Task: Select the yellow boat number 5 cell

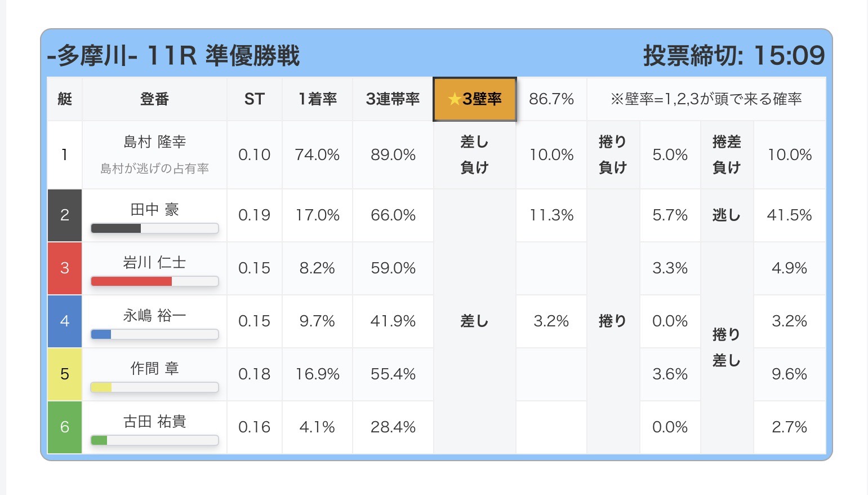Action: pyautogui.click(x=65, y=374)
